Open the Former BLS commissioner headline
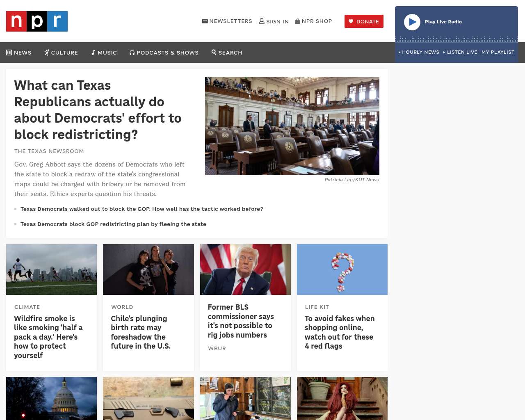 tap(241, 321)
